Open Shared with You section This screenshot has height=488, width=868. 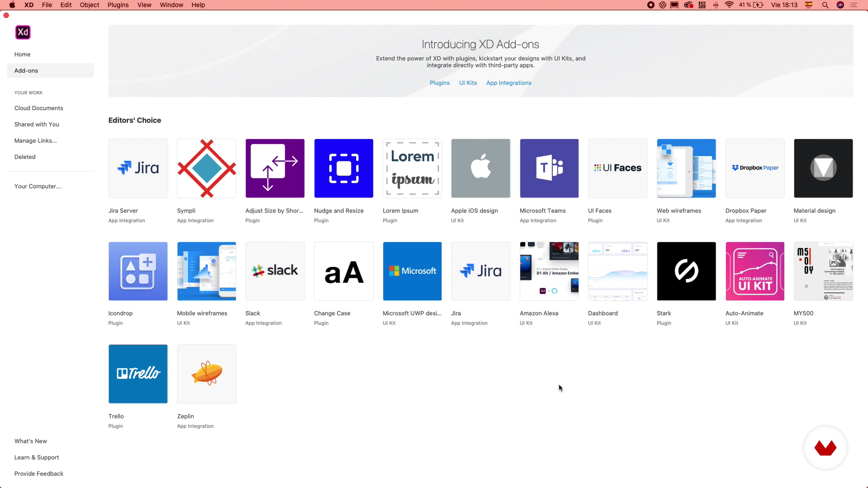(37, 124)
